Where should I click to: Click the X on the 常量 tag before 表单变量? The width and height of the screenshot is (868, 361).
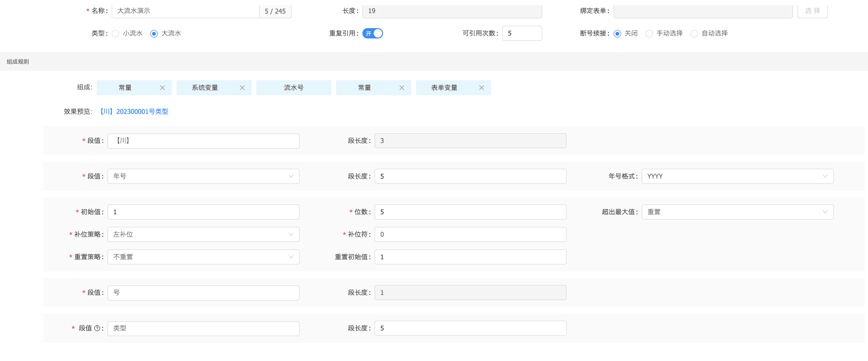coord(402,88)
